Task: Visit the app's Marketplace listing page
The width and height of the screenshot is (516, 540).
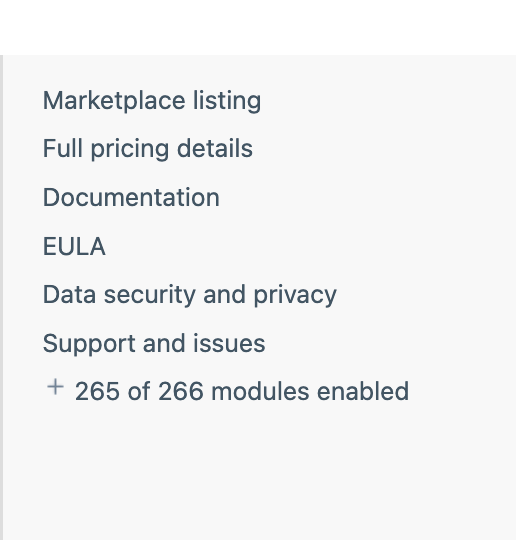Action: click(x=152, y=101)
